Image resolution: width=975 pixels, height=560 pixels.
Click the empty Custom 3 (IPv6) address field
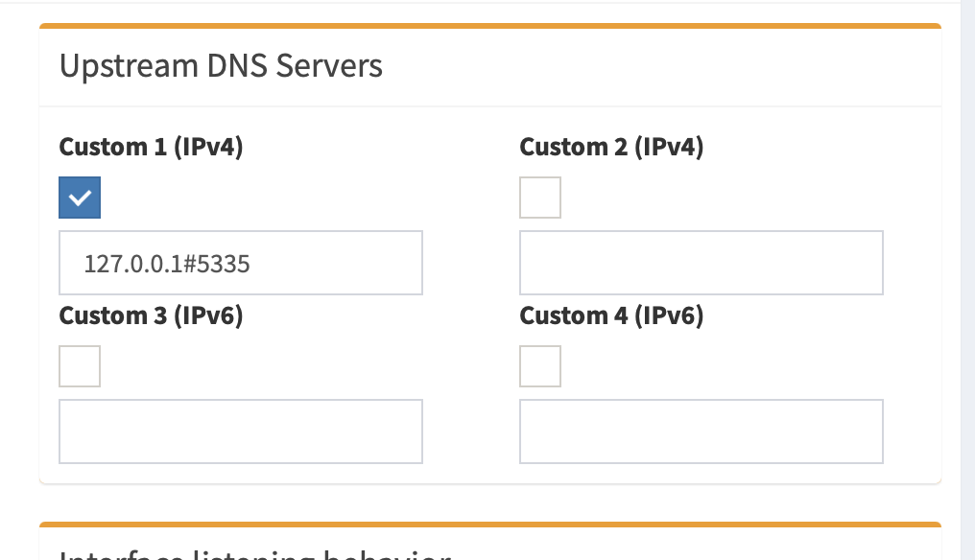click(x=241, y=432)
